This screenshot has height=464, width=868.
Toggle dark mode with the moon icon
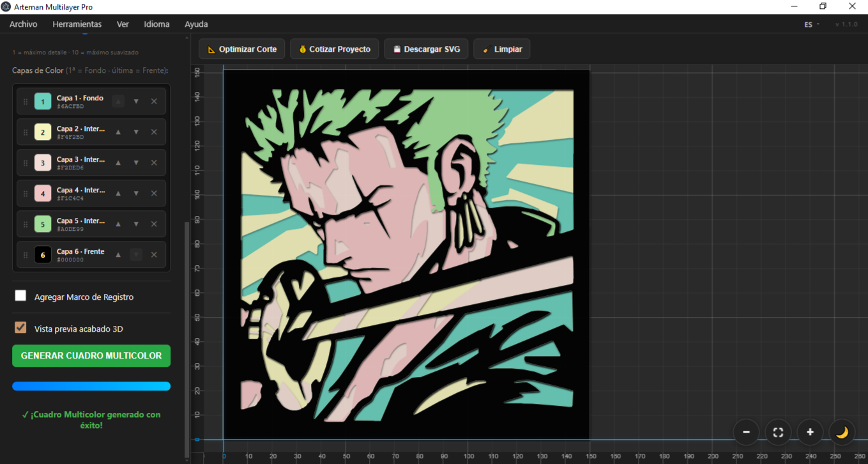(x=842, y=432)
